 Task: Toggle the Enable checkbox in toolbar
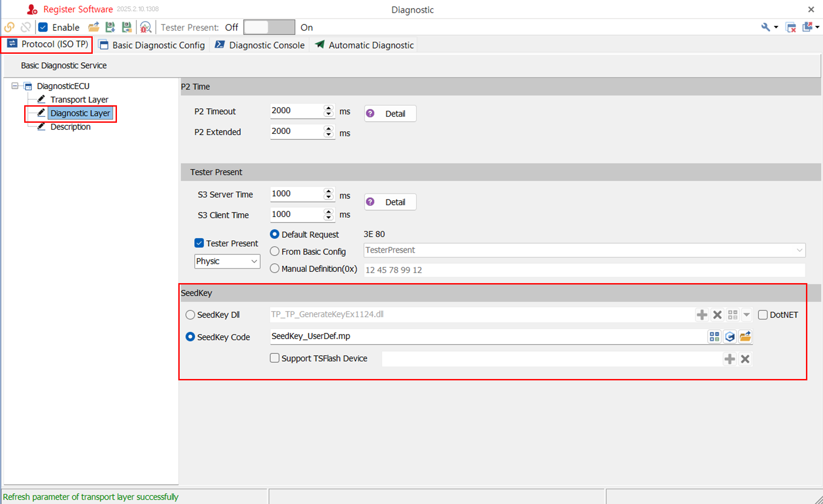click(x=43, y=27)
